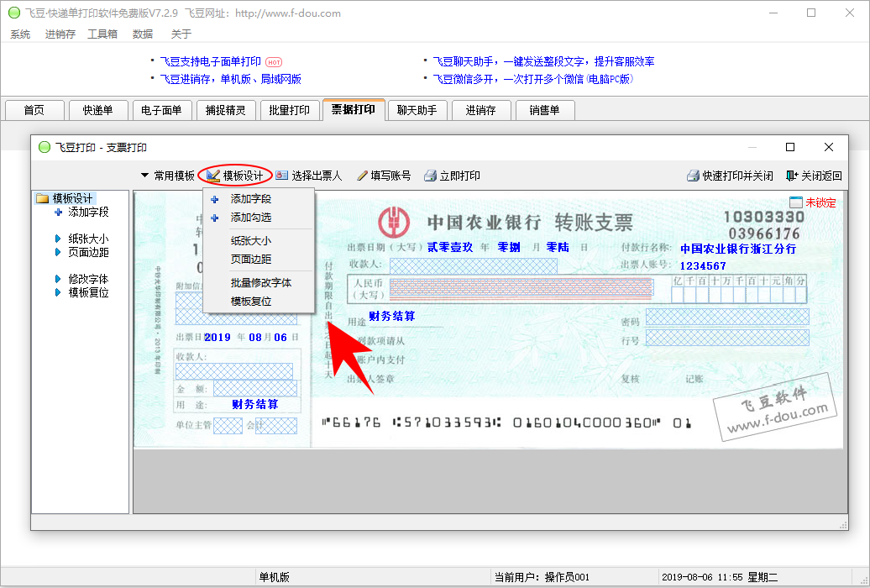Click 页面边距 in the left tree

pos(82,252)
